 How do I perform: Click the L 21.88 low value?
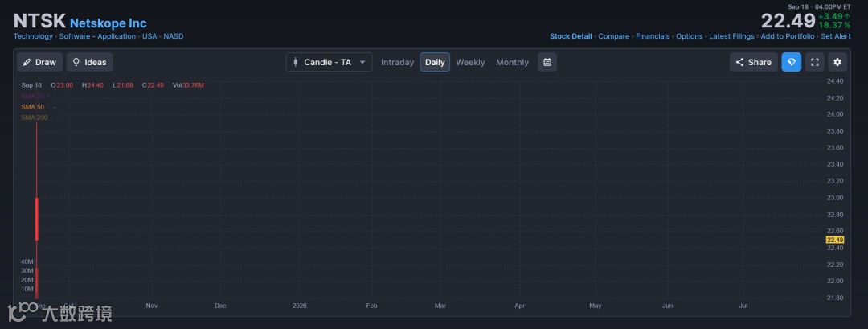pyautogui.click(x=122, y=85)
